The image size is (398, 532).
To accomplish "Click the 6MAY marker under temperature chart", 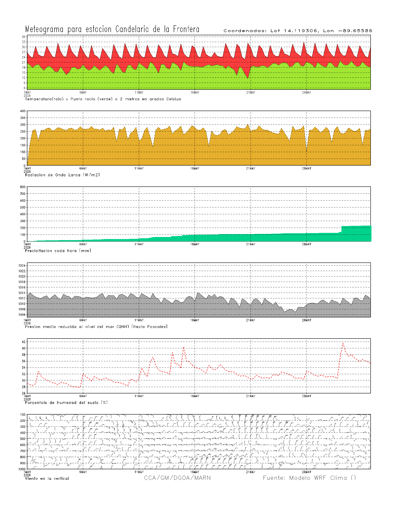I will tap(83, 93).
